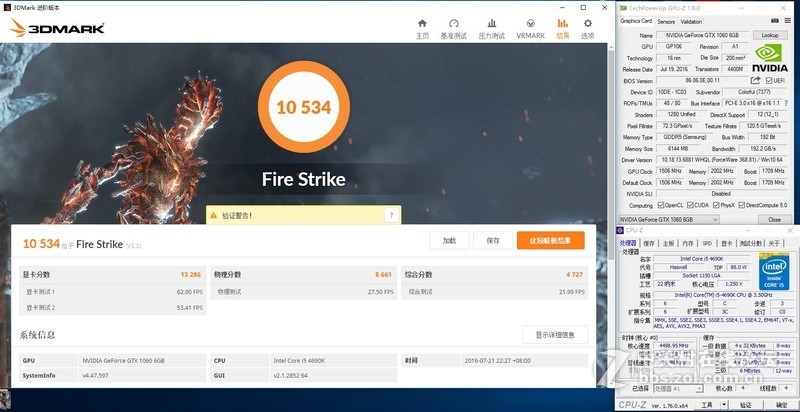This screenshot has width=800, height=412.
Task: Click the physics score value 8 661
Action: pos(383,274)
